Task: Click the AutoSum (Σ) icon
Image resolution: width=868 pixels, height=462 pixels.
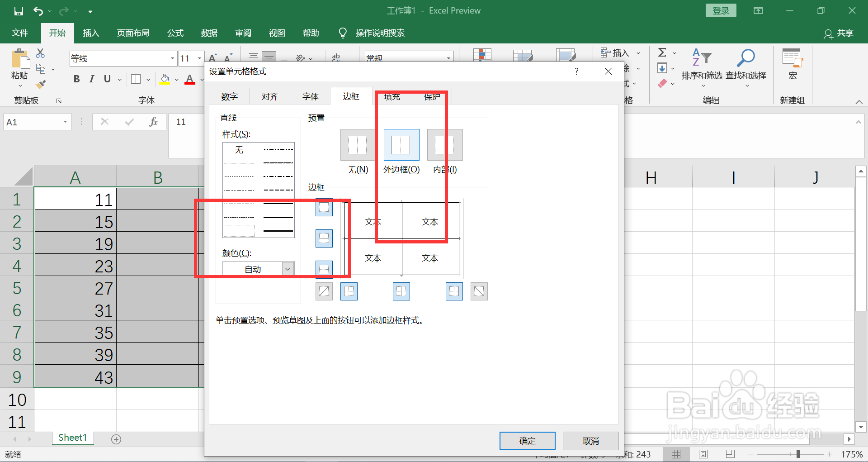Action: click(x=662, y=52)
